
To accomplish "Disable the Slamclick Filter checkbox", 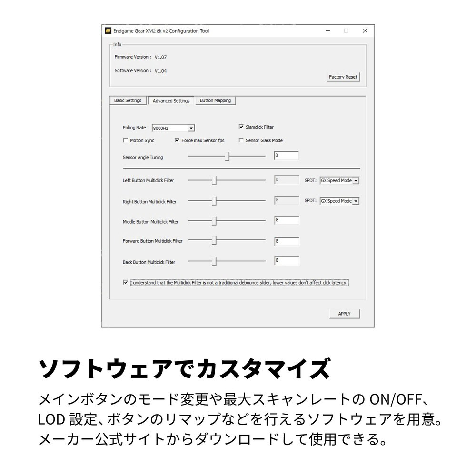I will (x=241, y=127).
